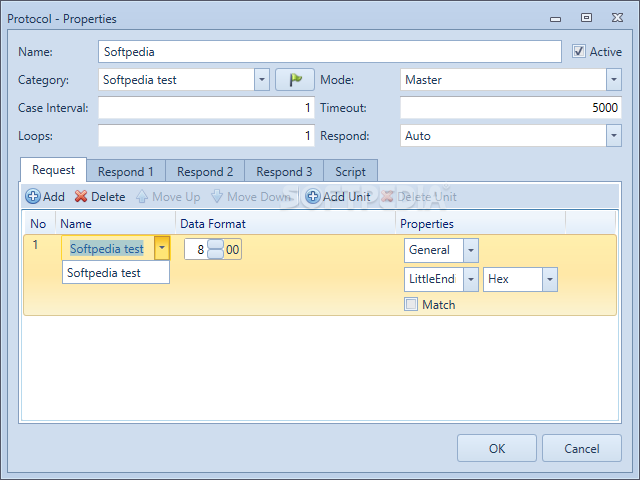Select the Request tab
The width and height of the screenshot is (640, 480).
click(53, 170)
